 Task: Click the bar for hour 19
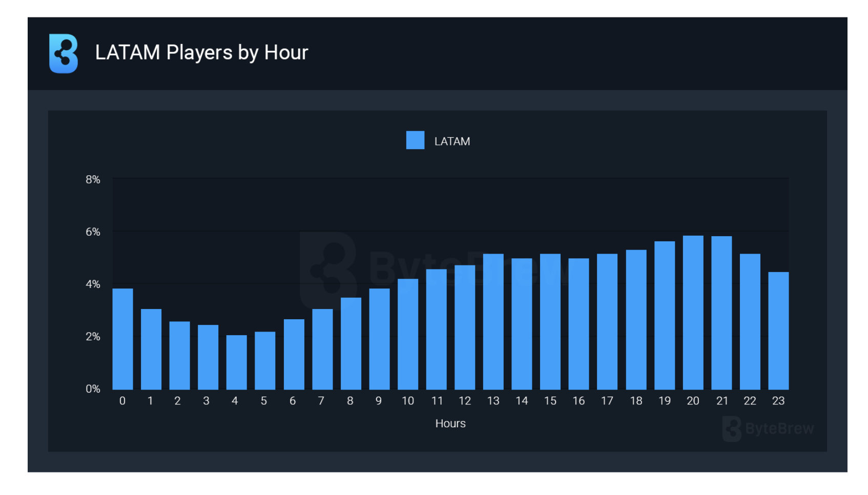point(665,316)
